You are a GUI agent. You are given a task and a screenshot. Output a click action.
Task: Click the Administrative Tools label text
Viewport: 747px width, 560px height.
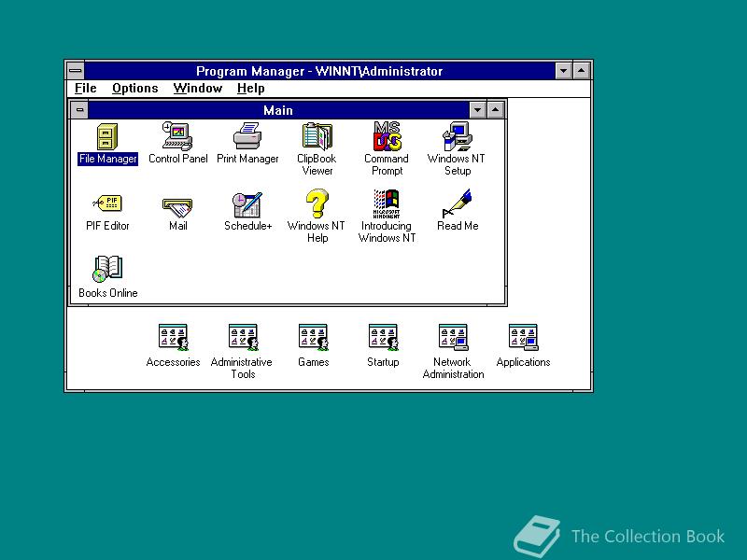click(x=242, y=368)
